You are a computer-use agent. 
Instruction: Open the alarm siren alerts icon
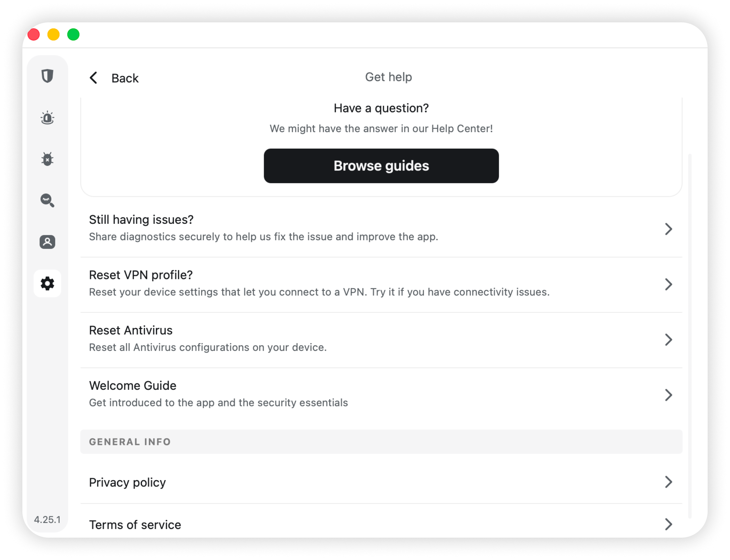[x=47, y=118]
